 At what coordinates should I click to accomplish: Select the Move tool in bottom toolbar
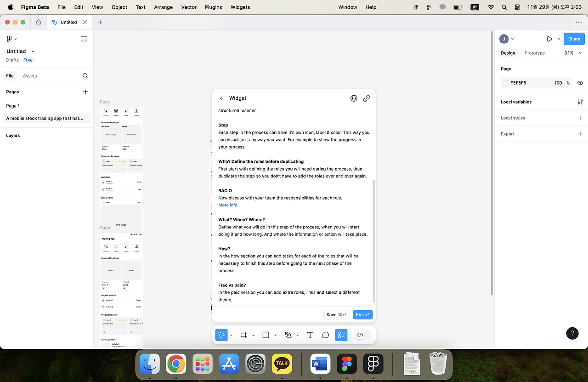click(221, 335)
